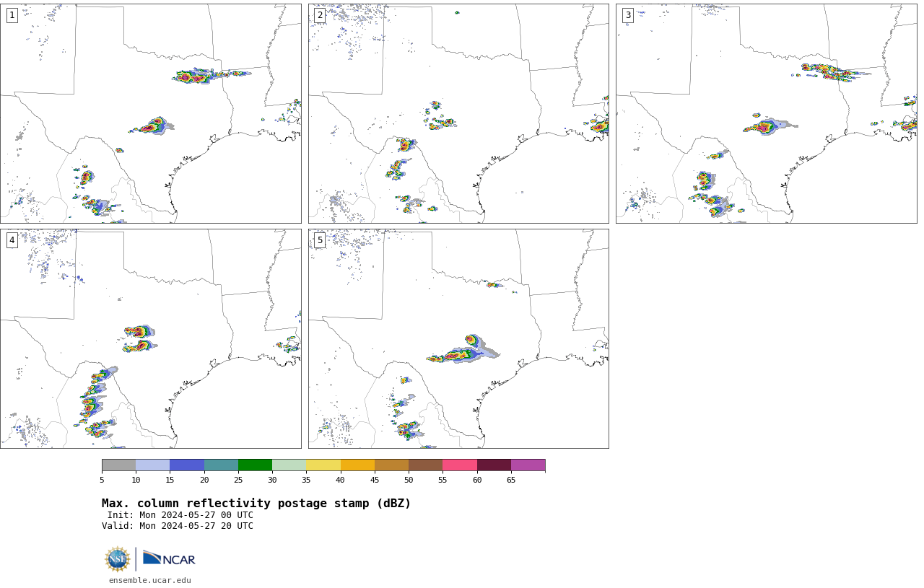This screenshot has width=924, height=588.
Task: Click the 'Init: Mon 2024-05-27 00 UTC' text
Action: (180, 515)
